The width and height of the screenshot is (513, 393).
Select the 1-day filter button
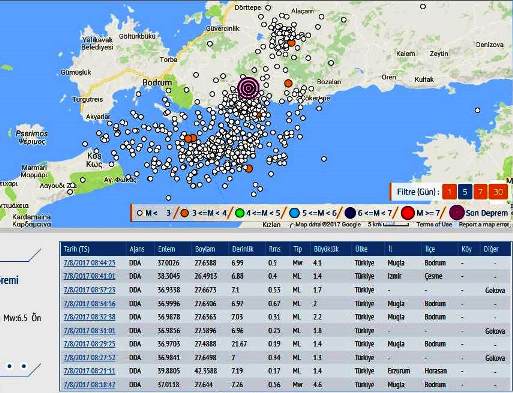pos(449,192)
